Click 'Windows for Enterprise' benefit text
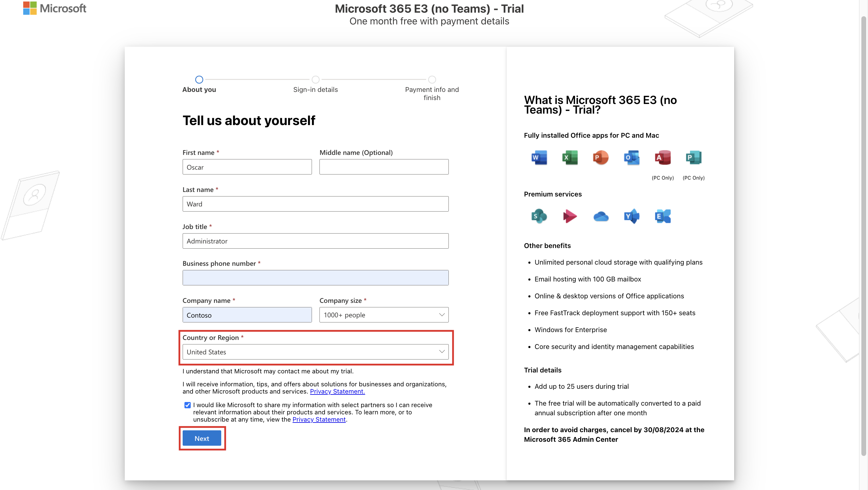The height and width of the screenshot is (490, 868). (571, 330)
